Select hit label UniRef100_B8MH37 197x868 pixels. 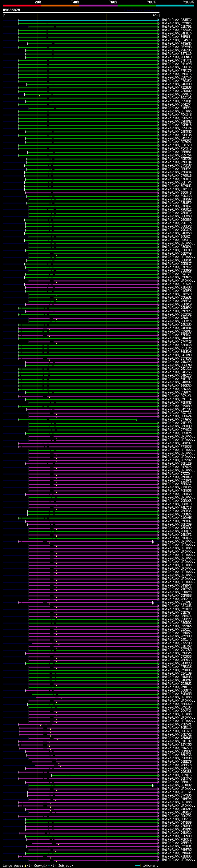177,751
